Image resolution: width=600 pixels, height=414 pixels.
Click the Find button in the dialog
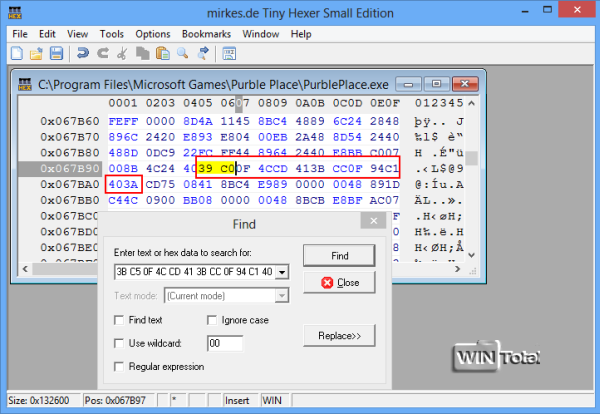click(x=339, y=256)
